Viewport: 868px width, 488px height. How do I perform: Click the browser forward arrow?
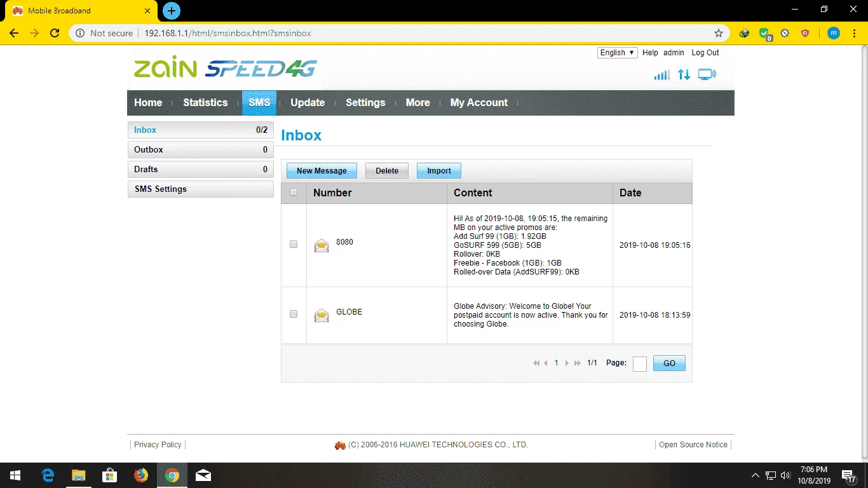[x=34, y=33]
